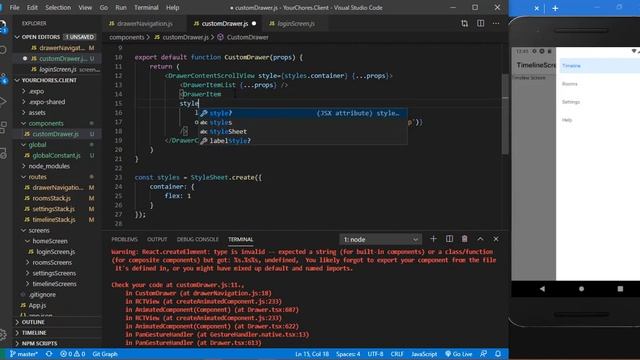640x360 pixels.
Task: Click the notifications bell in the status bar
Action: click(498, 354)
